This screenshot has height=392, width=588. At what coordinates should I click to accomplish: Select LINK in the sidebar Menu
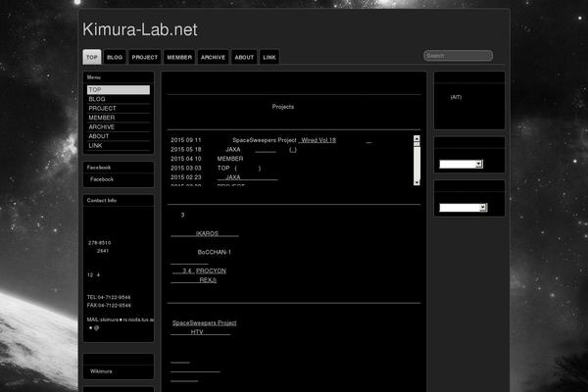pos(119,146)
